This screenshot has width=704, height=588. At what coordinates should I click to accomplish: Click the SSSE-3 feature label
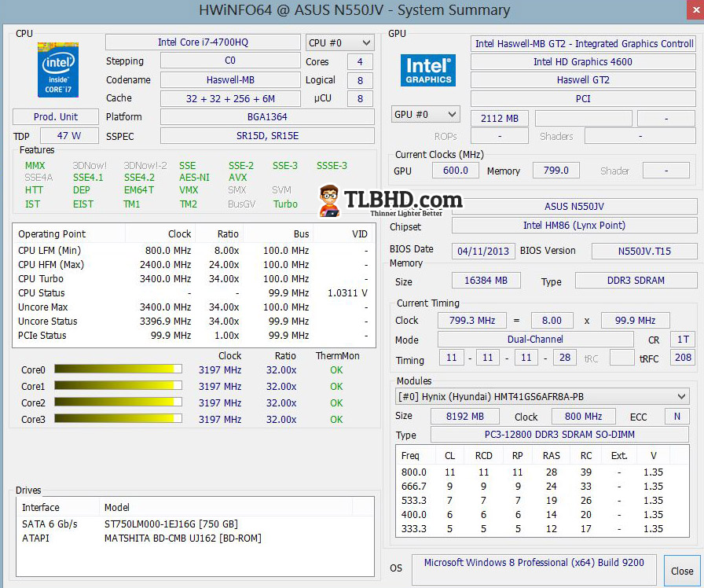[x=332, y=165]
